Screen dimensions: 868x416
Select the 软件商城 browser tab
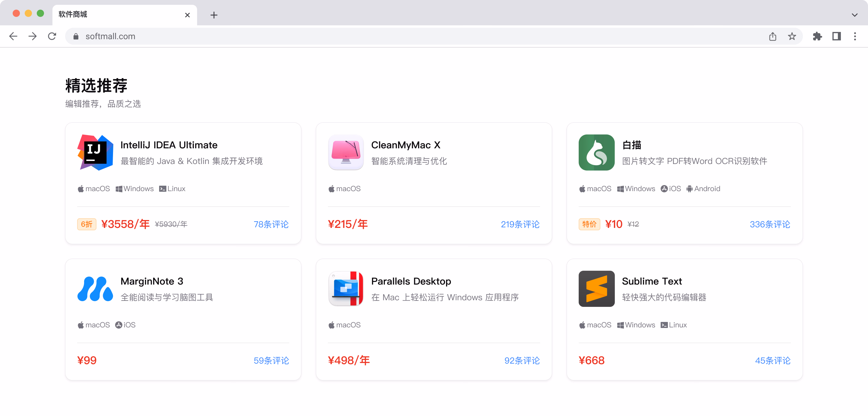pyautogui.click(x=124, y=15)
